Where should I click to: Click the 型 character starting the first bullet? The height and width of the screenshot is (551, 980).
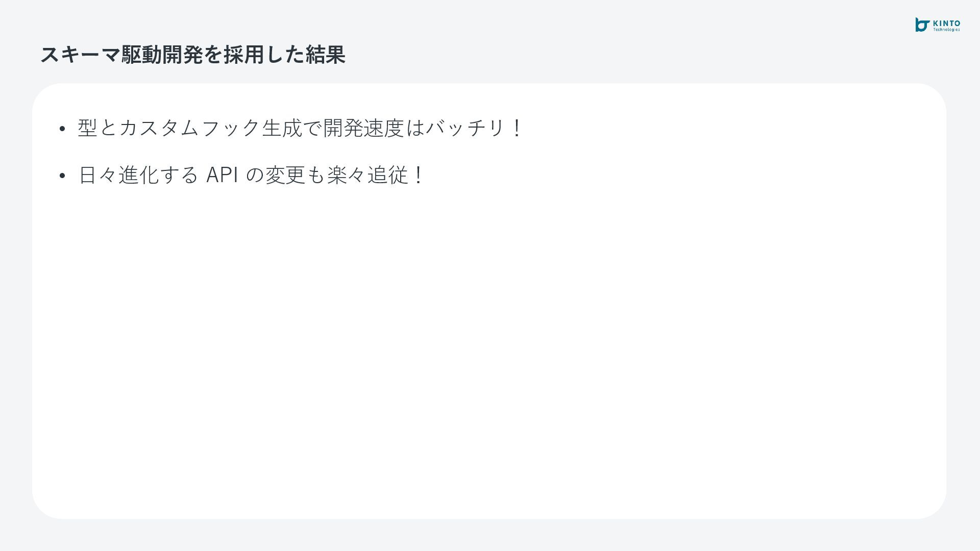(x=87, y=128)
